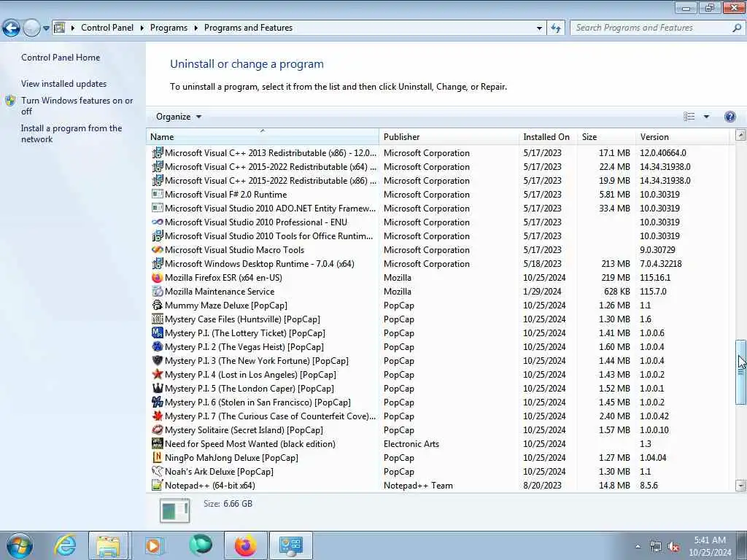Open Windows Explorer folder on the taskbar
Screen dimensions: 747x560
[x=108, y=545]
